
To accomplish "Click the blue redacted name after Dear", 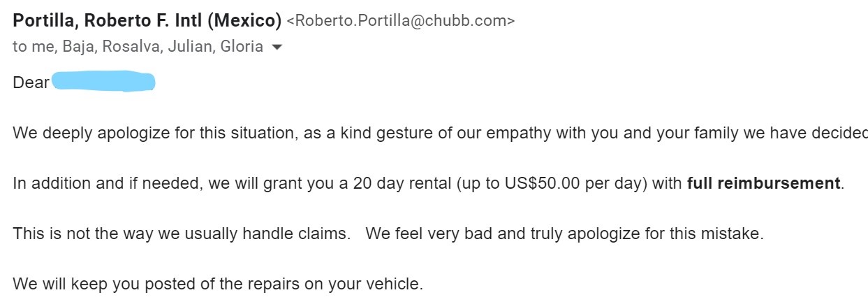I will (103, 82).
